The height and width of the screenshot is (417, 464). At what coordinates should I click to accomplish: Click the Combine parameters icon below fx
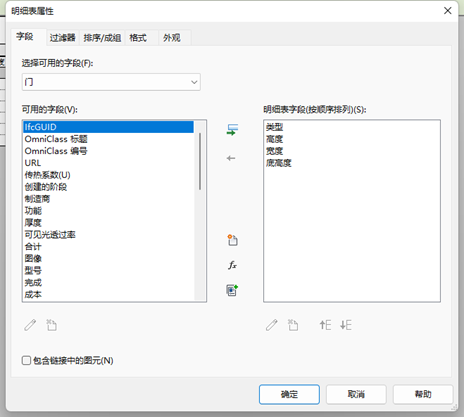click(x=232, y=290)
